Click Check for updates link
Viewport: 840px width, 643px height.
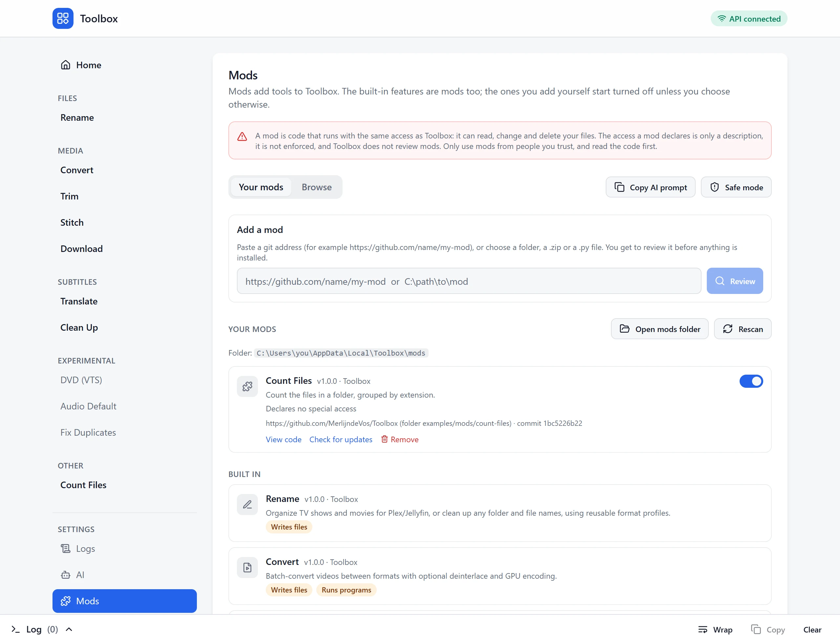[341, 439]
